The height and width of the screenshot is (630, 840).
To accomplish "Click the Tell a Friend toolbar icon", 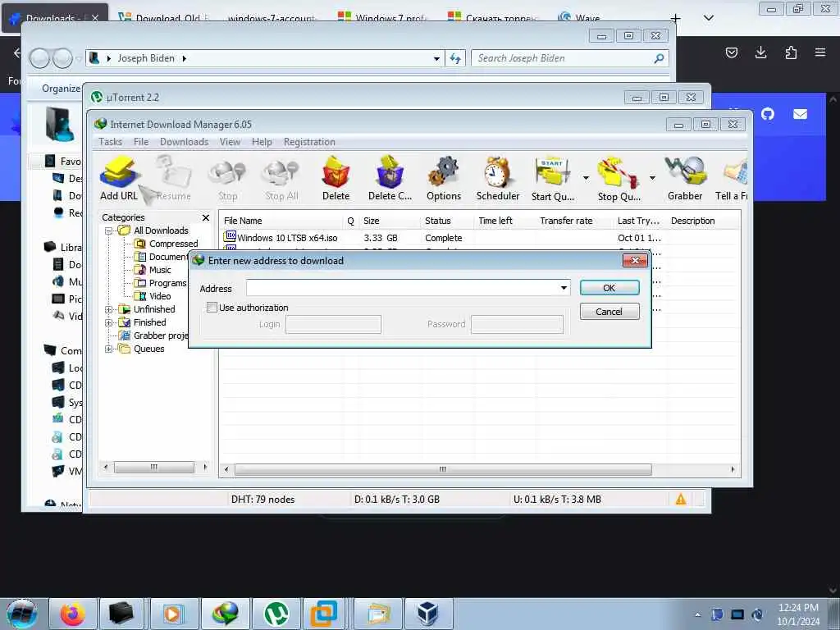I will [x=732, y=178].
